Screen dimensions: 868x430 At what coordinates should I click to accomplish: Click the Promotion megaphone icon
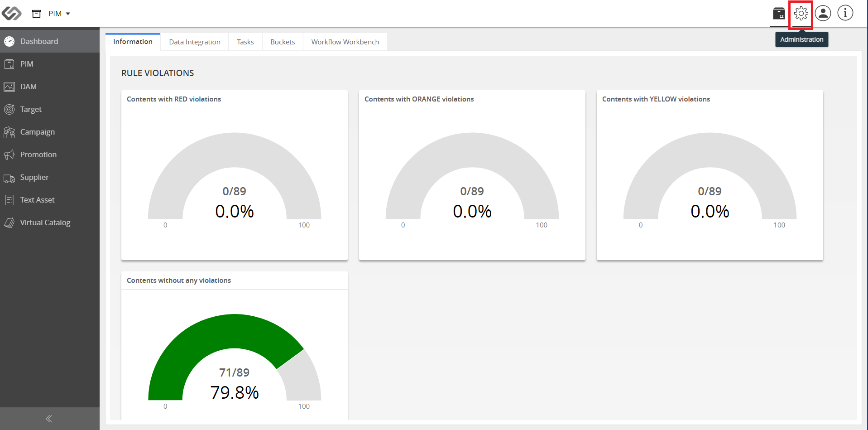tap(10, 155)
